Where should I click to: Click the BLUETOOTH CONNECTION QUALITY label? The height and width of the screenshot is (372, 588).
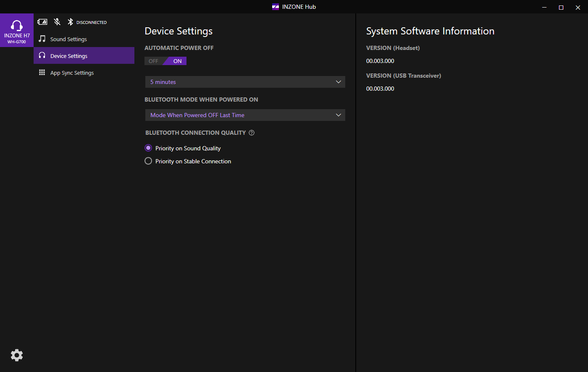[196, 133]
